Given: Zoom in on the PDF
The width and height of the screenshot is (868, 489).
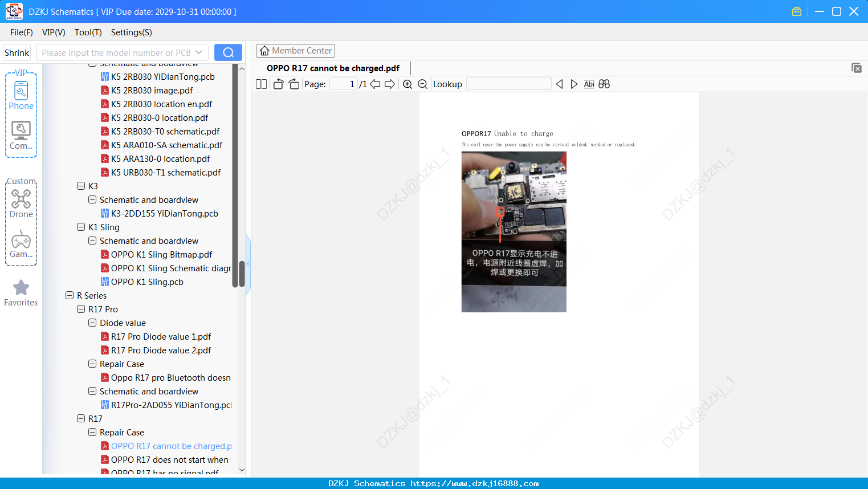Looking at the screenshot, I should 407,84.
